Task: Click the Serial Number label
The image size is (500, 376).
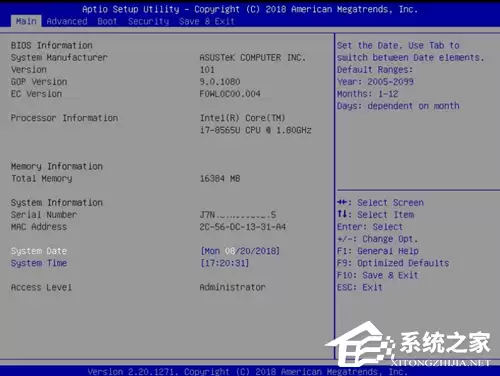Action: pyautogui.click(x=44, y=215)
